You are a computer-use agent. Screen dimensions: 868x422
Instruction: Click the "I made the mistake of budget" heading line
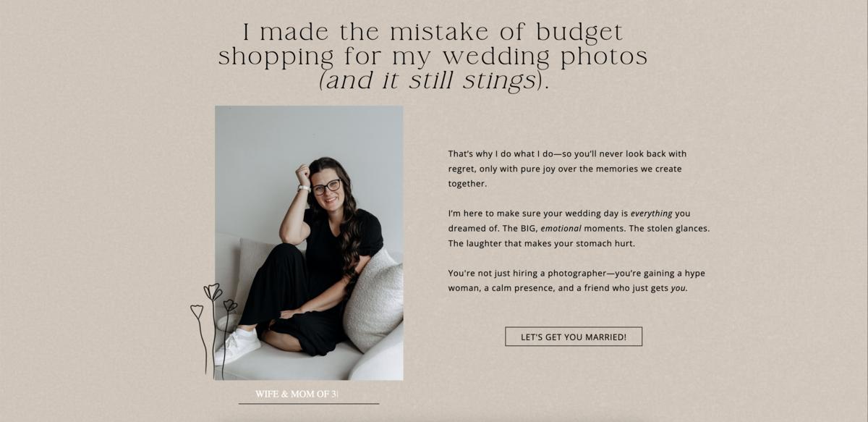(x=433, y=33)
